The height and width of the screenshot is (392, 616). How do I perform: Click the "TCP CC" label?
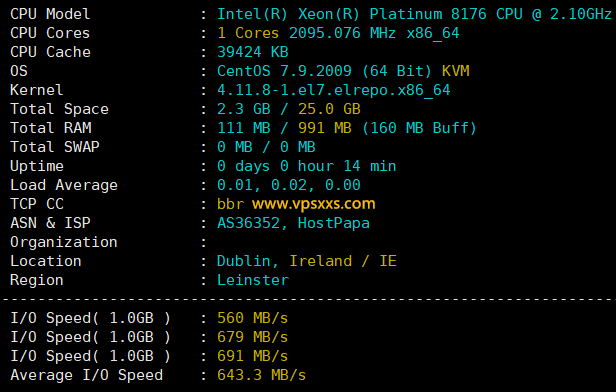(x=37, y=204)
